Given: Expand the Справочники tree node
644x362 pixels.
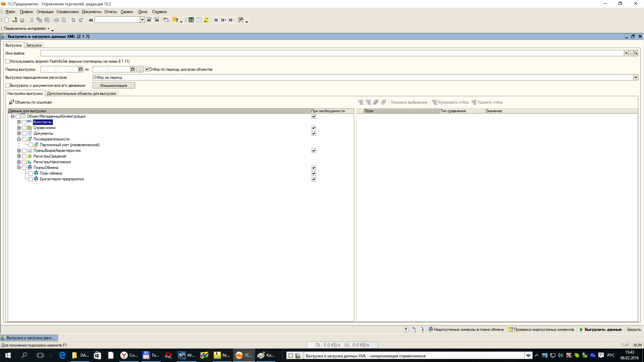Looking at the screenshot, I should click(x=19, y=128).
